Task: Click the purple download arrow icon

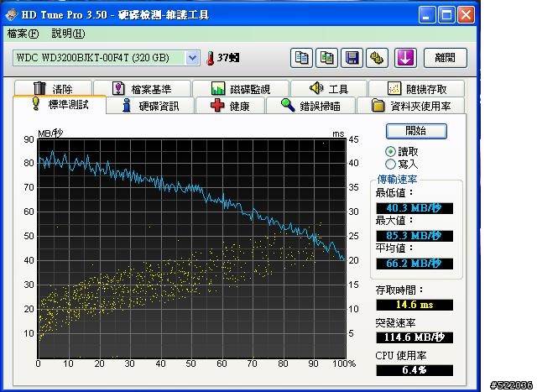Action: pos(405,58)
